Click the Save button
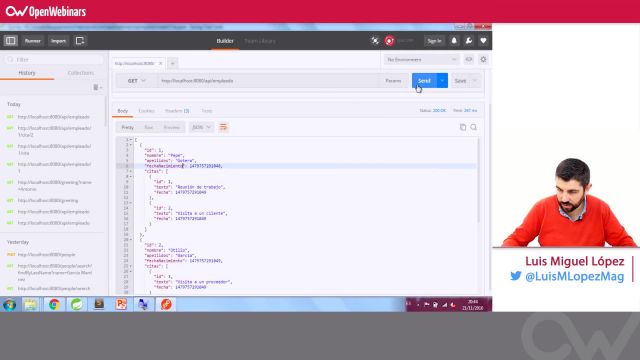The width and height of the screenshot is (640, 360). point(460,81)
